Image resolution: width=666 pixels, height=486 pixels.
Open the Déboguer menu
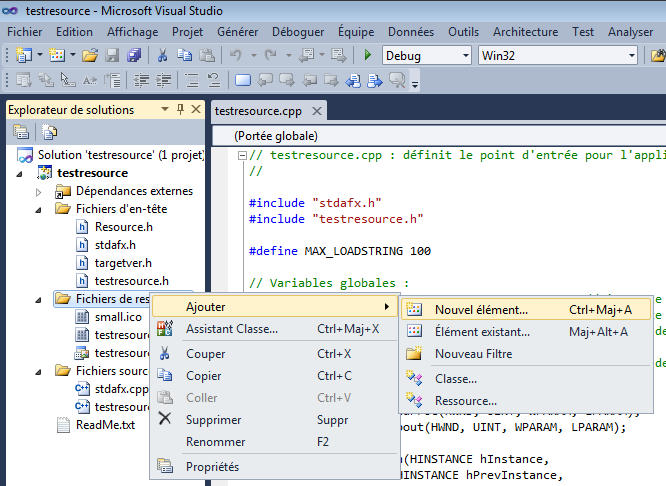298,32
